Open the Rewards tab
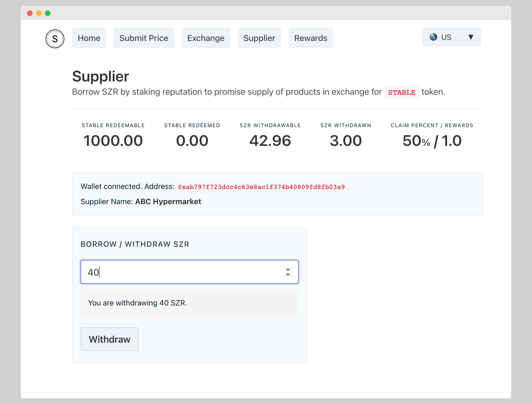 tap(311, 38)
